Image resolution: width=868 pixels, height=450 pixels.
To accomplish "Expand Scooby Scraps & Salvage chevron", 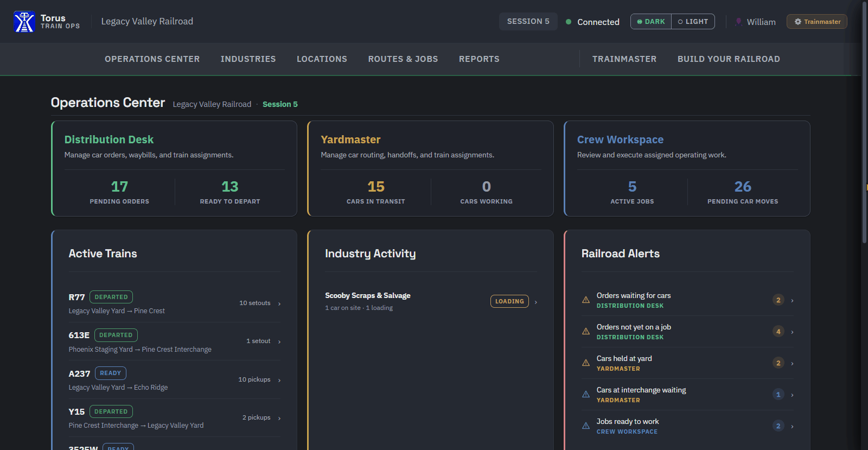I will [536, 302].
